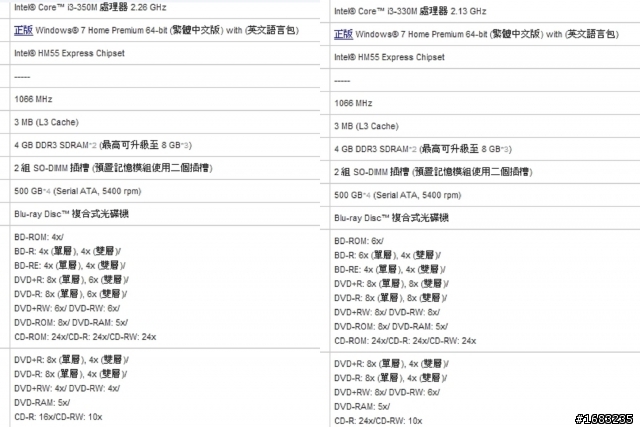Viewport: 640px width, 427px height.
Task: Click right column 4 GB DDR3 SDRAM row
Action: click(x=423, y=149)
